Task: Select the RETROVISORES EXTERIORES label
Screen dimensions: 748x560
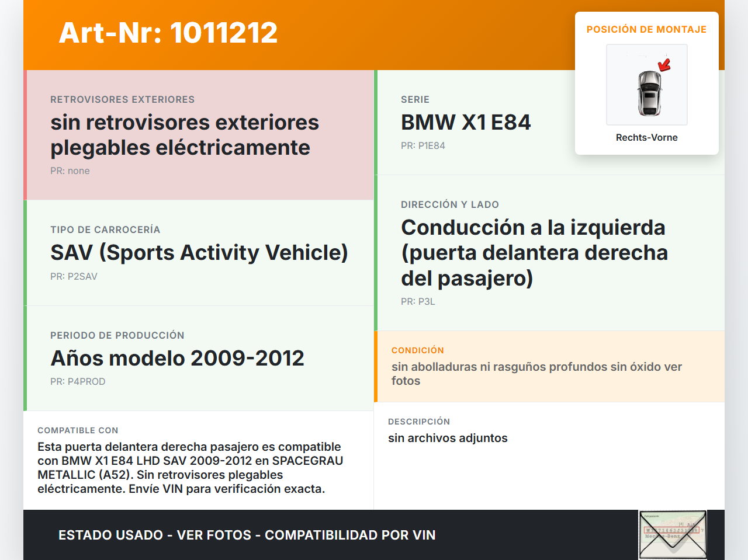Action: point(123,99)
